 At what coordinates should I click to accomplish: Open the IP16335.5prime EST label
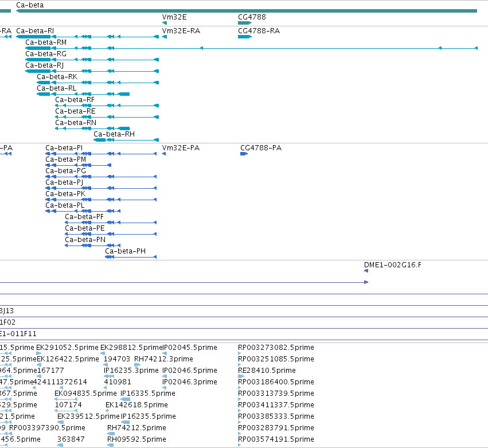[x=148, y=394]
